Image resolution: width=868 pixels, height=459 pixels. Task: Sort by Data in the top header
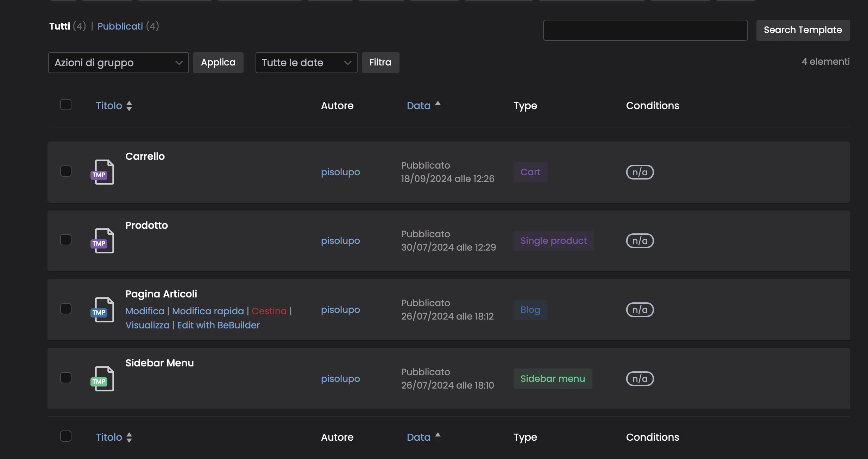(x=419, y=106)
